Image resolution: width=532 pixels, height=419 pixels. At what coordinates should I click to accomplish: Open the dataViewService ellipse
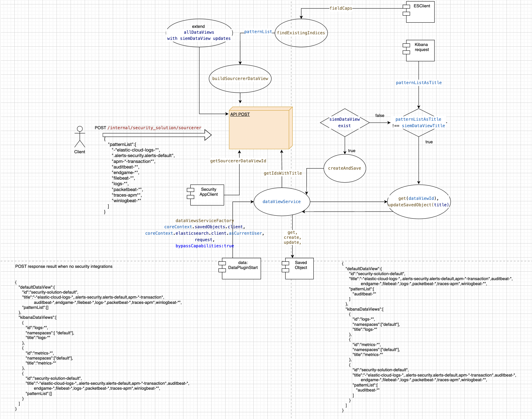pos(282,202)
